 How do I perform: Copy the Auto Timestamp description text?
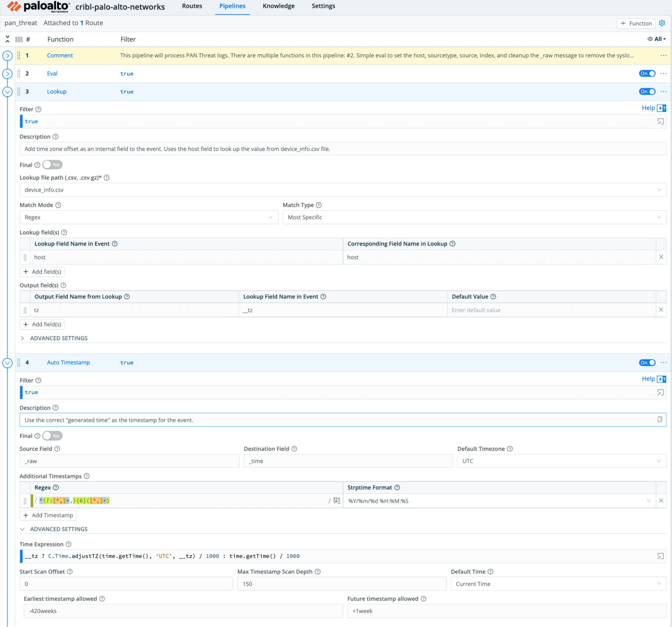pyautogui.click(x=659, y=420)
